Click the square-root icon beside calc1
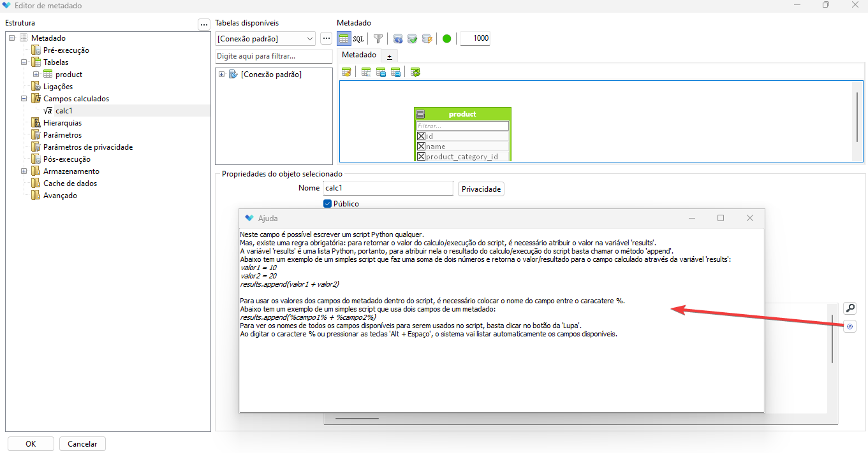868x453 pixels. [48, 111]
